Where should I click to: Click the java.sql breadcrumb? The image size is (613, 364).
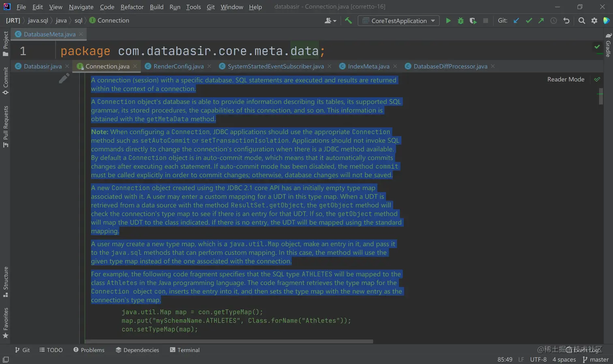38,20
